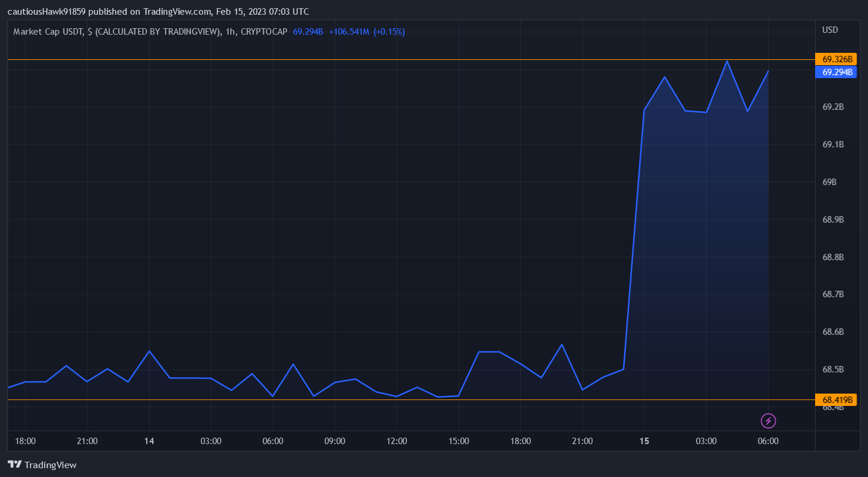
Task: Change the 1h interval in chart legend
Action: [230, 32]
